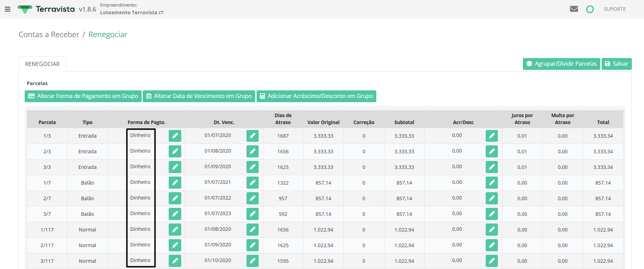This screenshot has height=269, width=644.
Task: Edit payment form for Entrada 3/3
Action: click(175, 167)
